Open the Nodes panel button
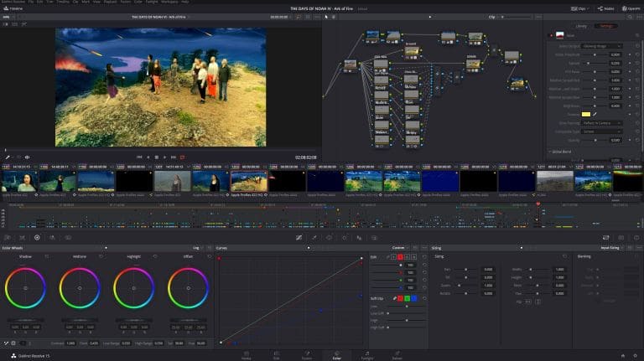Screen dimensions: 644x361 coord(606,8)
